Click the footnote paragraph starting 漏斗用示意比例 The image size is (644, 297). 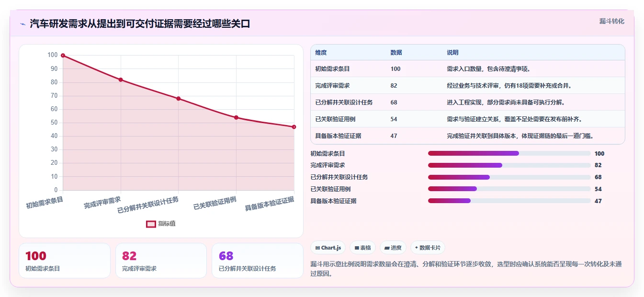coord(466,269)
